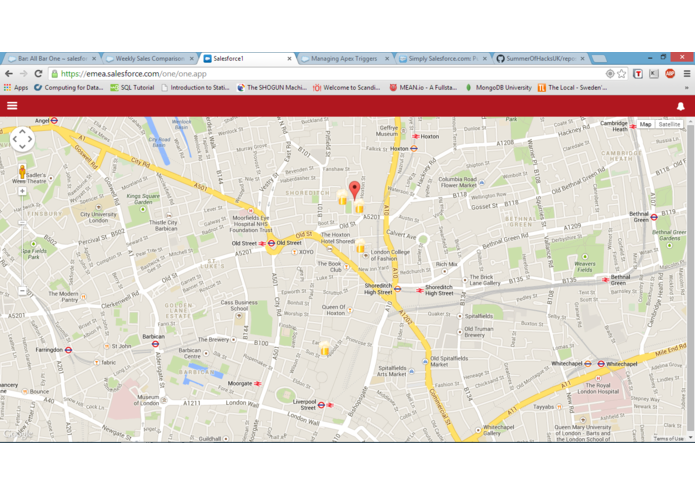Zoom out with the map minus button
Viewport: 695px width, 494px height.
pyautogui.click(x=22, y=291)
